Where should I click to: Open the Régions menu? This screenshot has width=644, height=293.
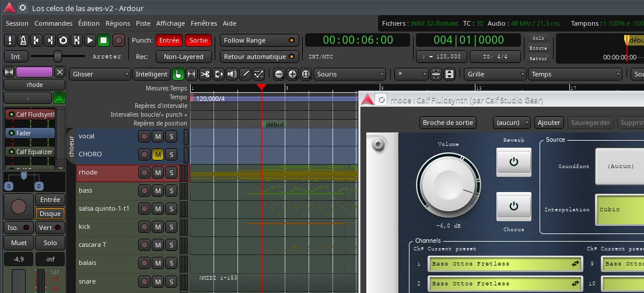point(117,23)
